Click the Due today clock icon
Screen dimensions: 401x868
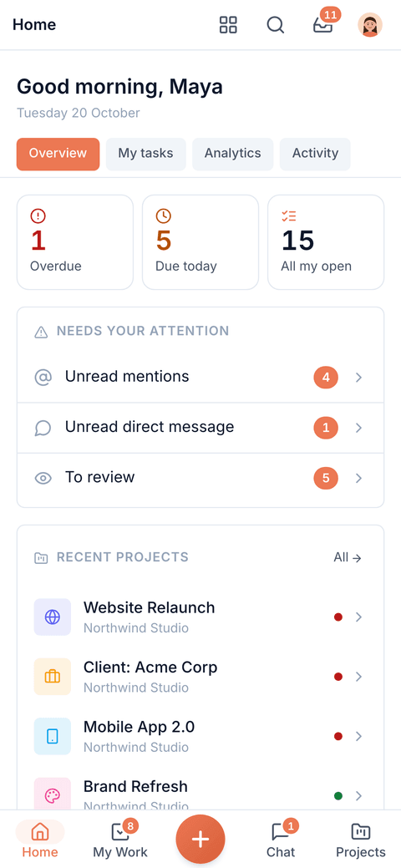(x=164, y=216)
